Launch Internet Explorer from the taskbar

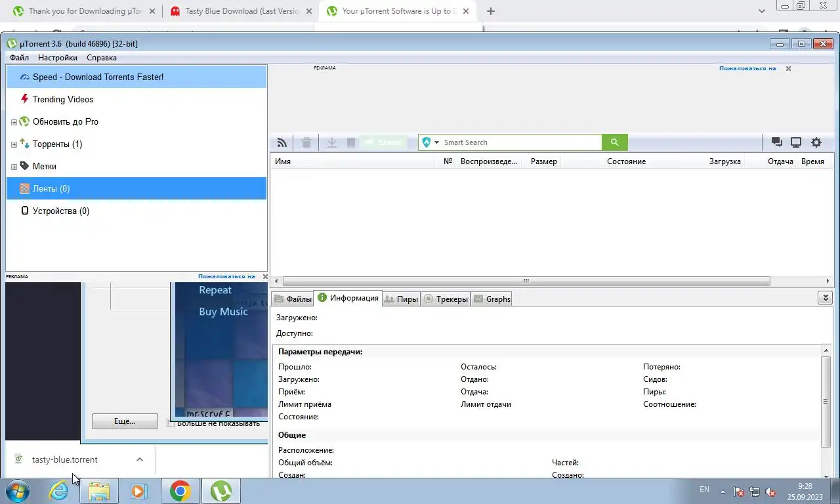point(58,491)
